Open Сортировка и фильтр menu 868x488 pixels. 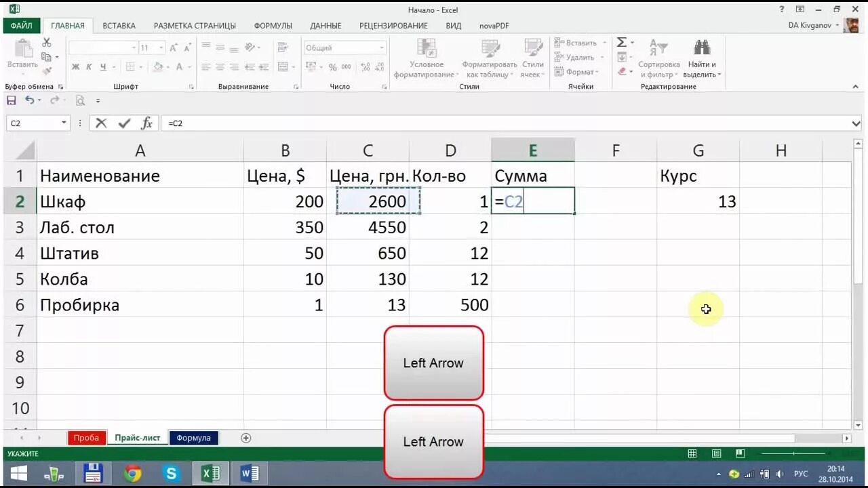click(658, 58)
